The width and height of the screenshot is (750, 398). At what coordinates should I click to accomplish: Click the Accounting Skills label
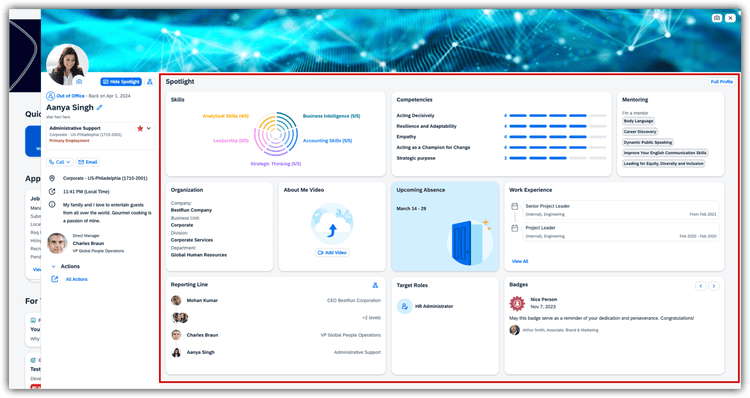point(328,141)
